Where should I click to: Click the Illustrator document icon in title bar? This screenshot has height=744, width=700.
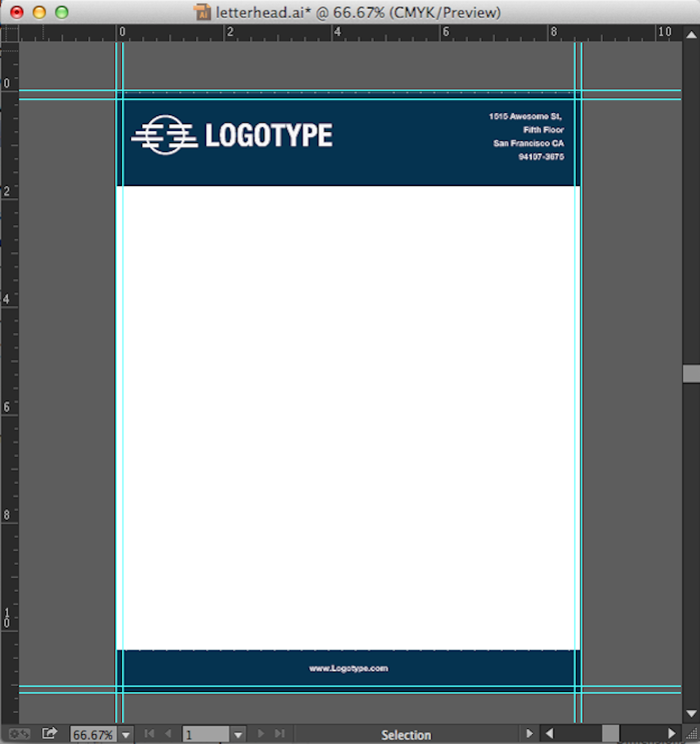202,12
